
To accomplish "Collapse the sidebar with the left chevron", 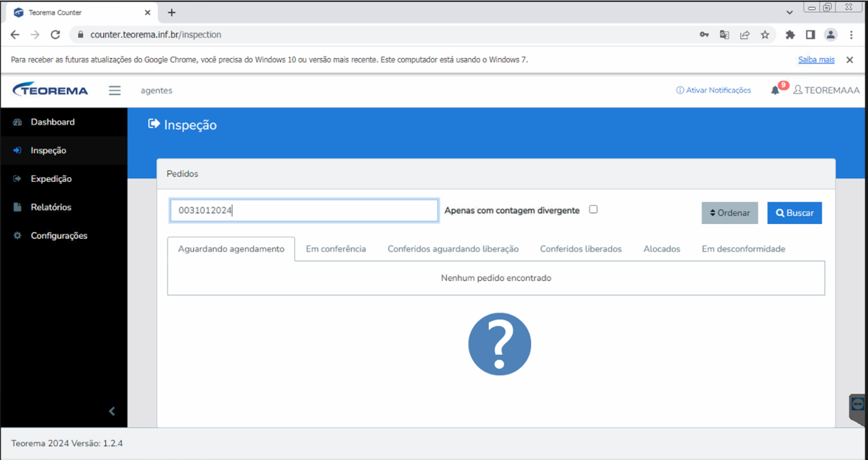I will [x=112, y=411].
